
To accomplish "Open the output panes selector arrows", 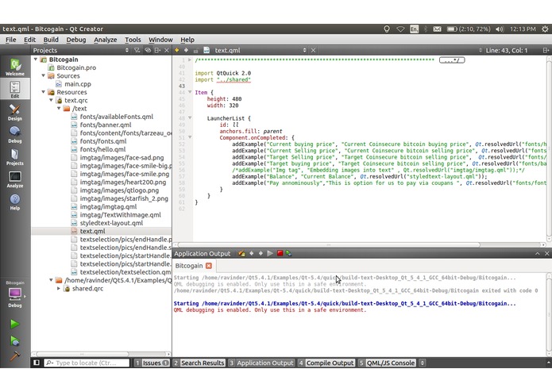I will 422,363.
